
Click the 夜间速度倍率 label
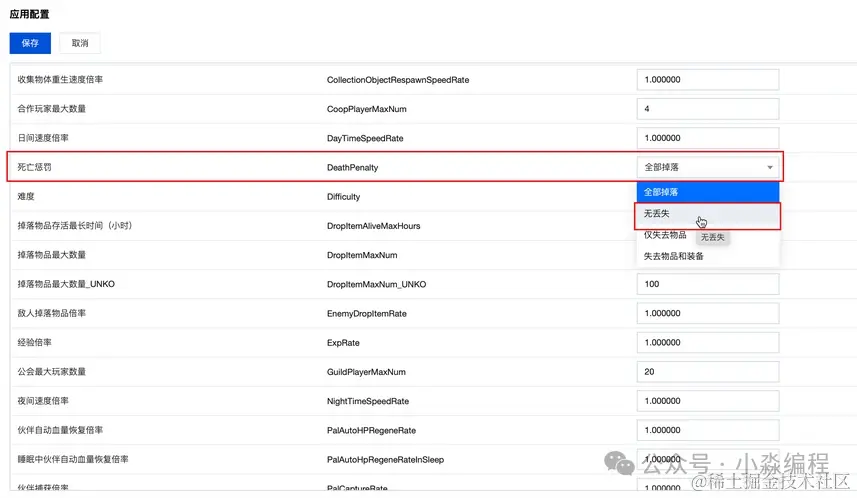(x=43, y=401)
